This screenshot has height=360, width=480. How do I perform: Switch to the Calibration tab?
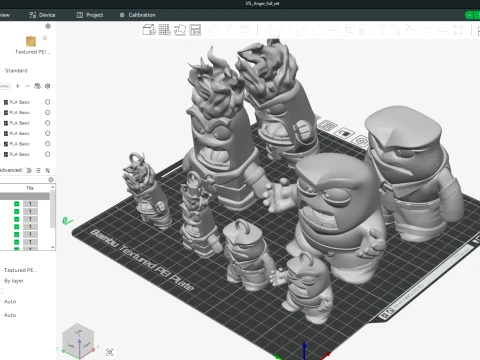137,15
